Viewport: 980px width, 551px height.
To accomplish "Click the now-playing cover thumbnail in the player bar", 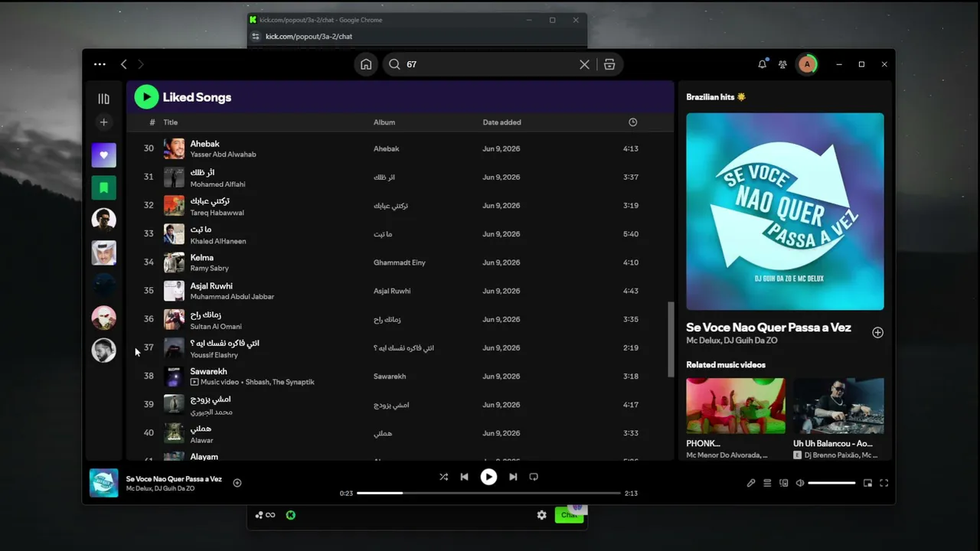I will tap(104, 483).
